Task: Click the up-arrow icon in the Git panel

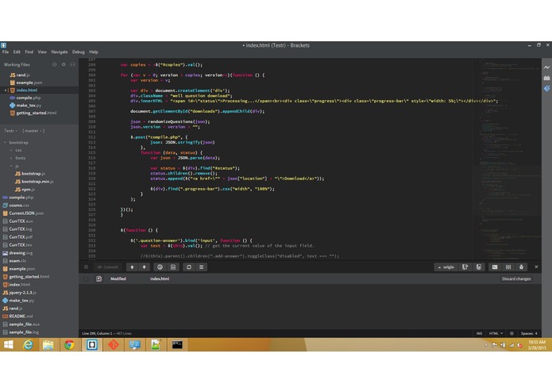Action: 132,267
